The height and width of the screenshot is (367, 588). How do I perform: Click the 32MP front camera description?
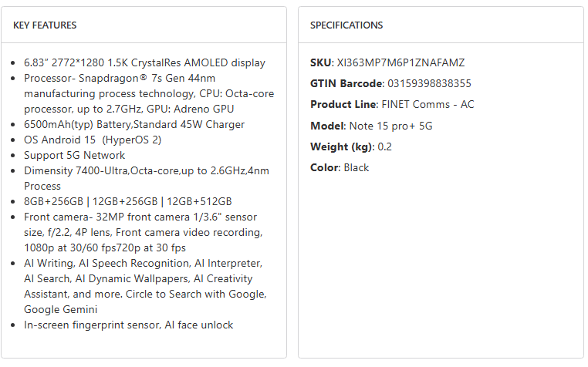pos(144,217)
